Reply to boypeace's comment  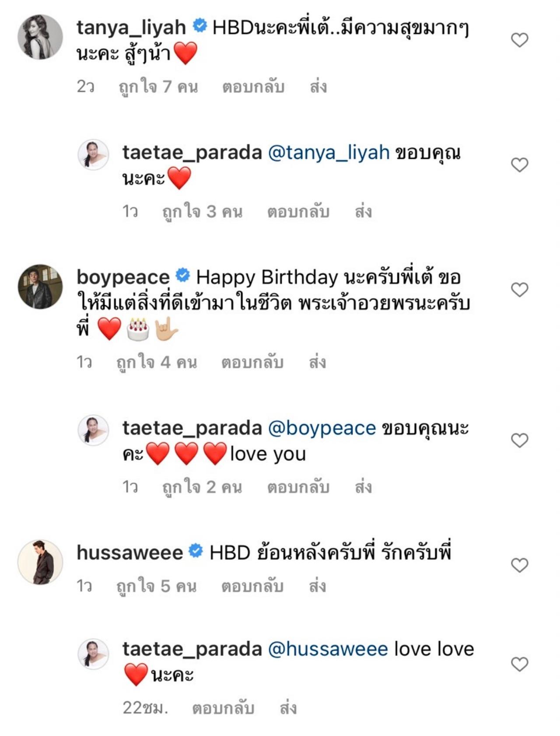252,362
